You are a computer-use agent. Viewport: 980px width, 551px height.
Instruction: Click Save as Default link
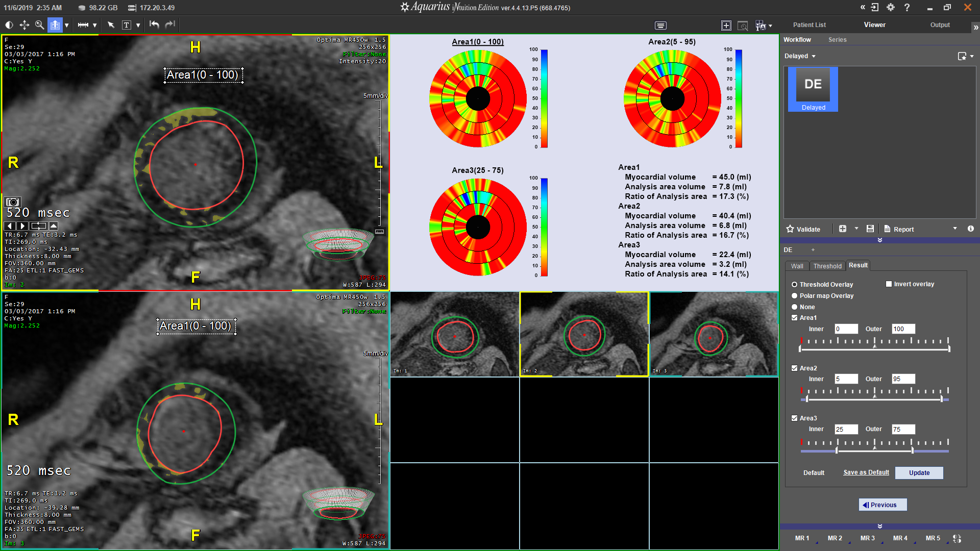point(866,472)
